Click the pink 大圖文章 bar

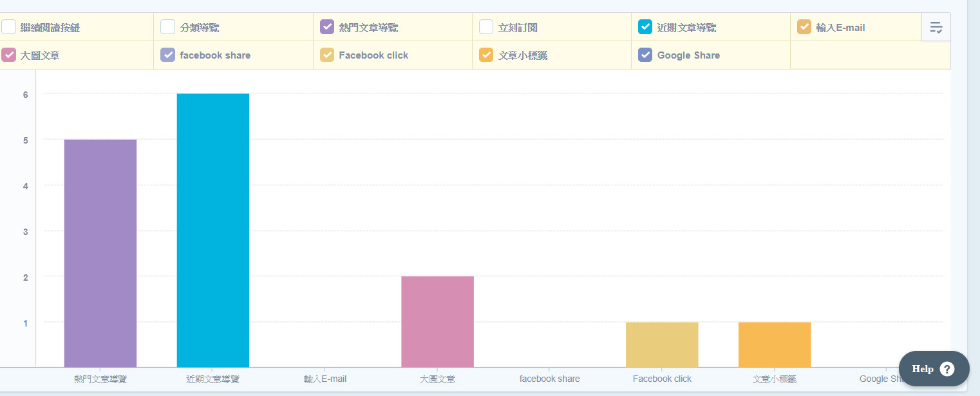438,322
